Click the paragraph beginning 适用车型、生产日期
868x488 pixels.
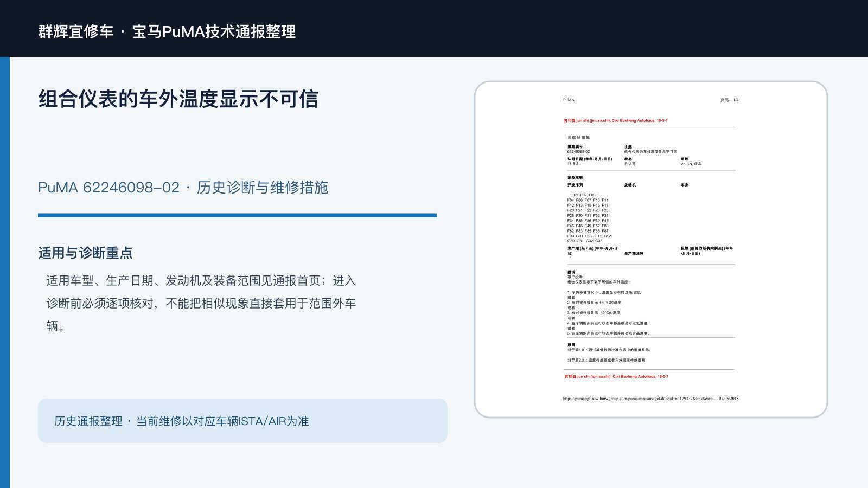click(201, 303)
